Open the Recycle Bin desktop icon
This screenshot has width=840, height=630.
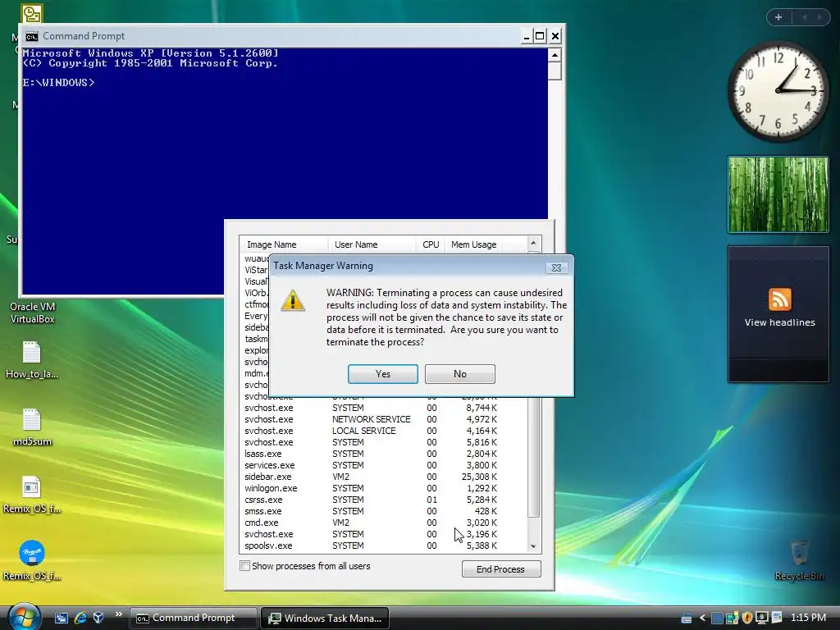pos(799,561)
